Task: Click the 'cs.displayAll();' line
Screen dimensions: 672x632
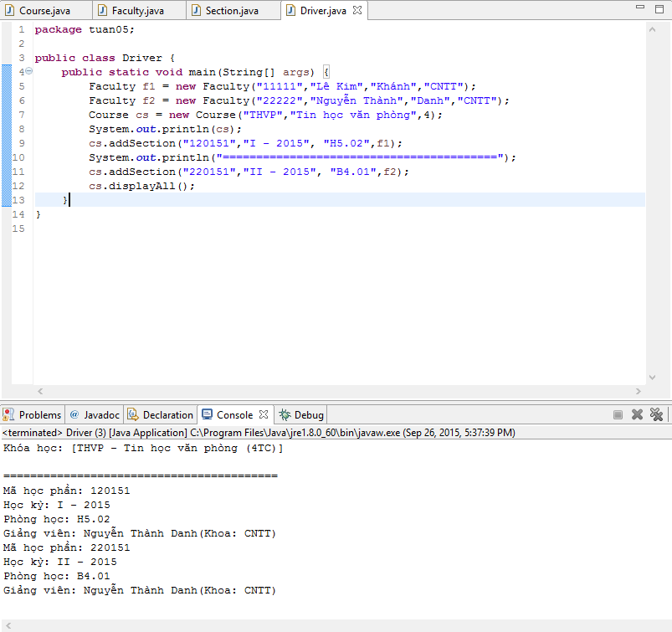Action: (x=141, y=186)
